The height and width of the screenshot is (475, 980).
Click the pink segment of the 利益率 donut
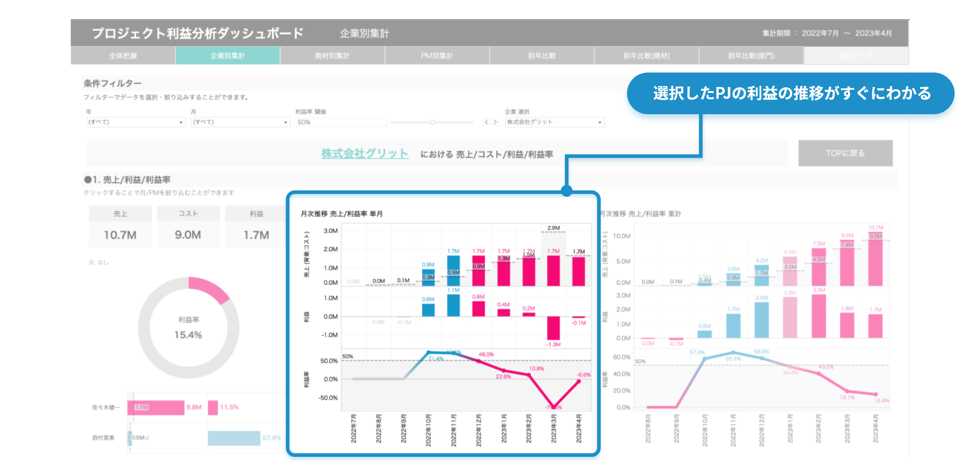tap(211, 289)
